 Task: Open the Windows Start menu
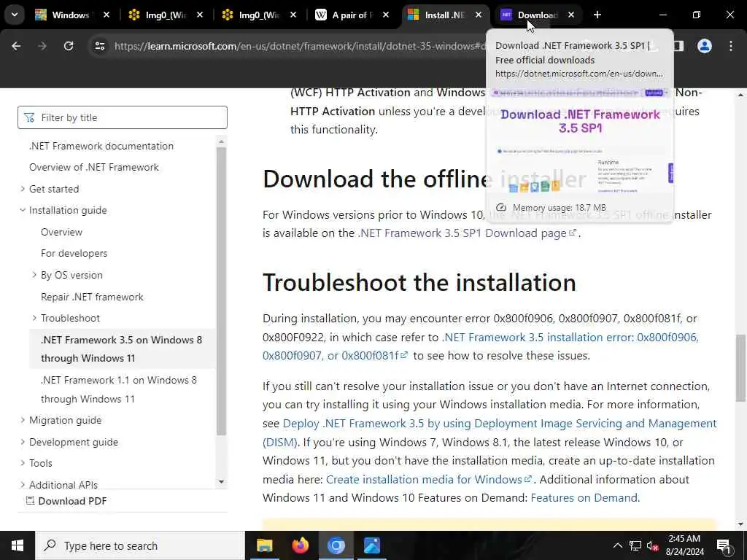click(x=18, y=545)
